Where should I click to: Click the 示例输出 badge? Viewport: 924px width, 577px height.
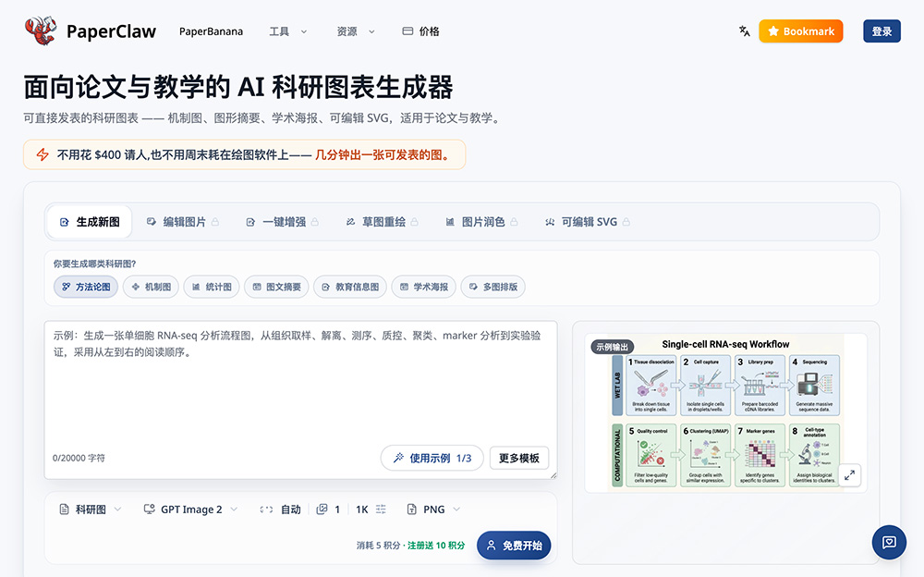pos(613,347)
